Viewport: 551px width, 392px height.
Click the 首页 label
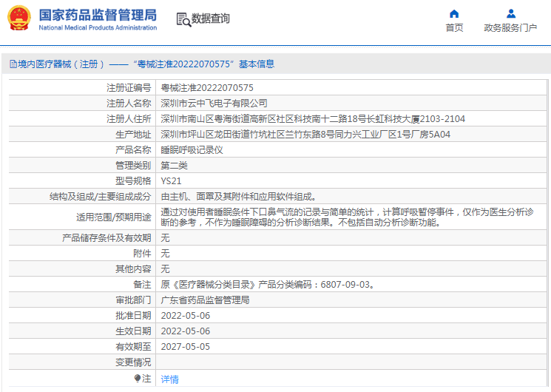[454, 28]
